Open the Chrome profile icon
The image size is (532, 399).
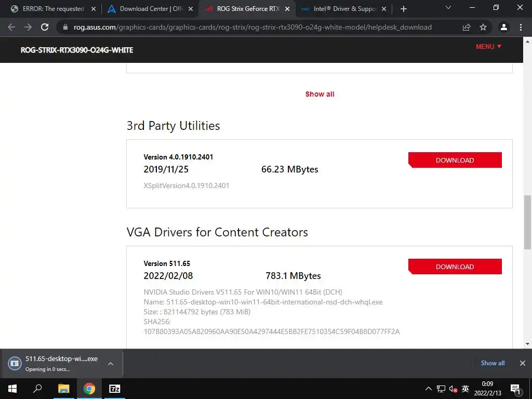pyautogui.click(x=504, y=27)
